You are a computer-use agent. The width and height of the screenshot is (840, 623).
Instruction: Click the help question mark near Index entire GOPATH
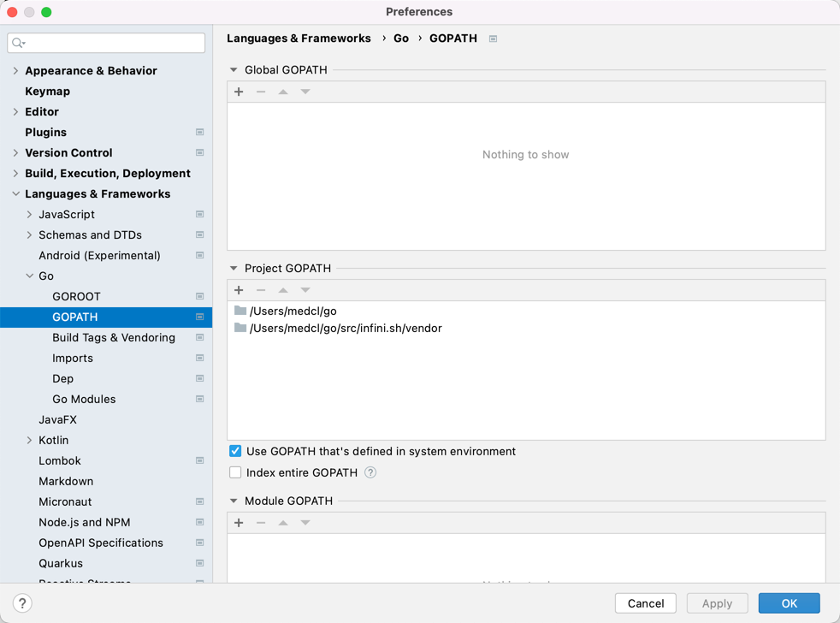[x=370, y=472]
